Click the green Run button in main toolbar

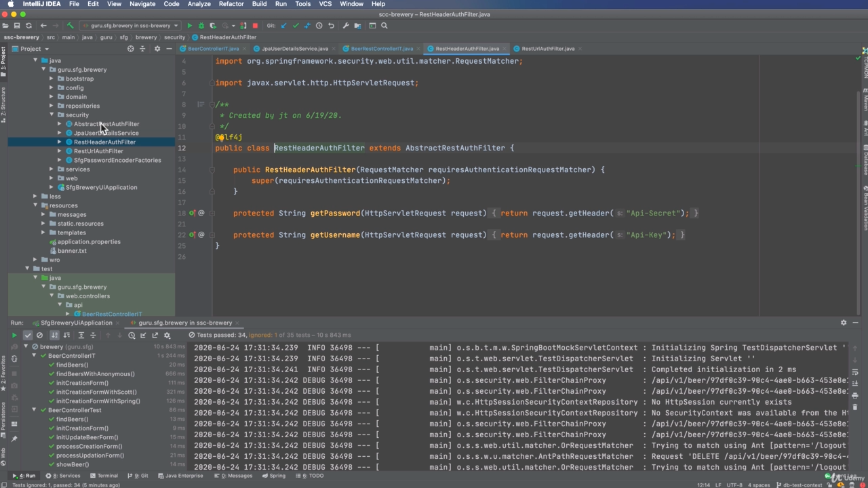(190, 26)
